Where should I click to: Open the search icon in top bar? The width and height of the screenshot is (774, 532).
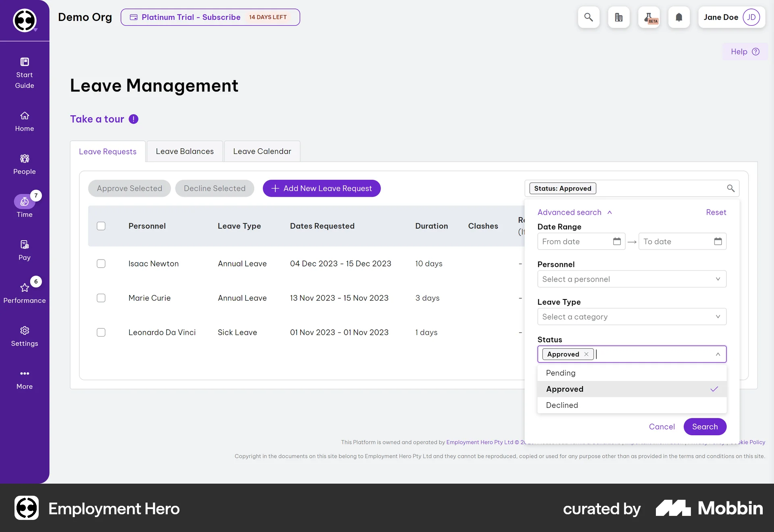tap(589, 17)
